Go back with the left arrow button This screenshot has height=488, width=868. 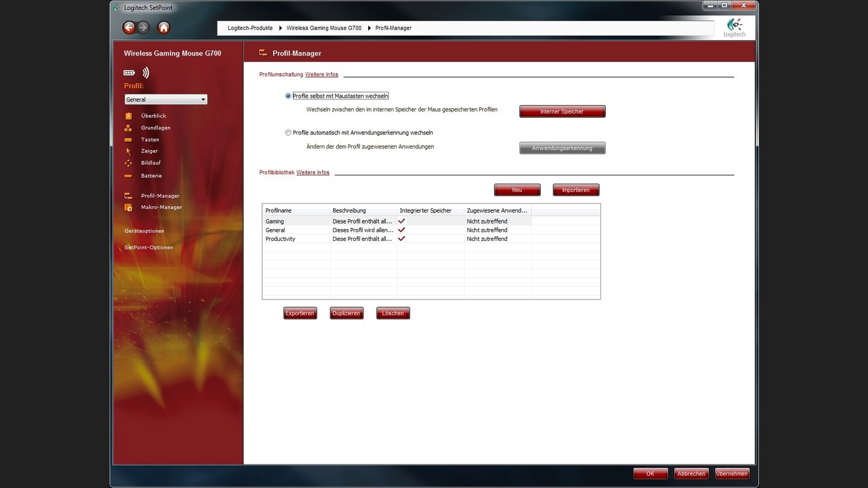pyautogui.click(x=129, y=27)
